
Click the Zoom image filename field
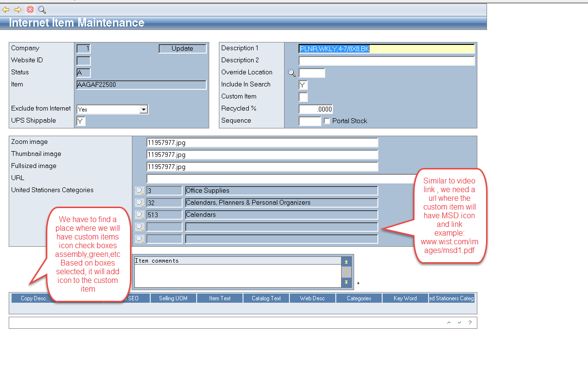pos(262,142)
